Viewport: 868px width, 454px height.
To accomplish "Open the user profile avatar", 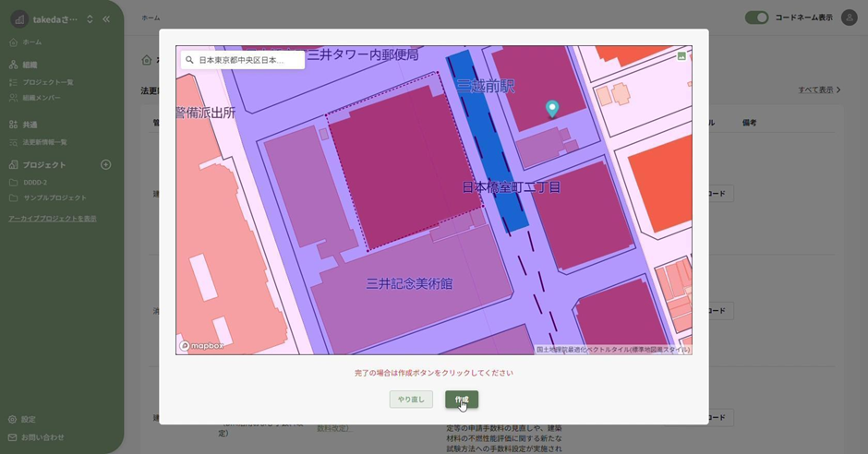I will tap(849, 18).
